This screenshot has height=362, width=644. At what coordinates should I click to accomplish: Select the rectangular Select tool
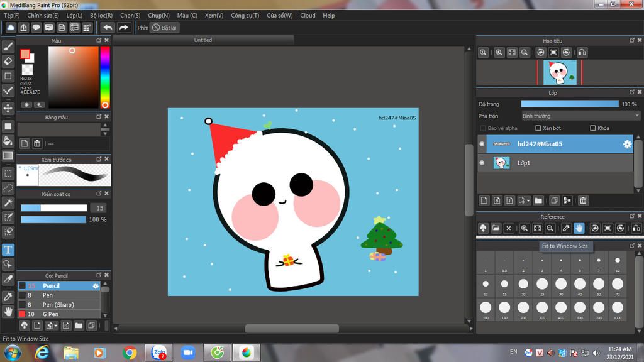click(x=8, y=173)
